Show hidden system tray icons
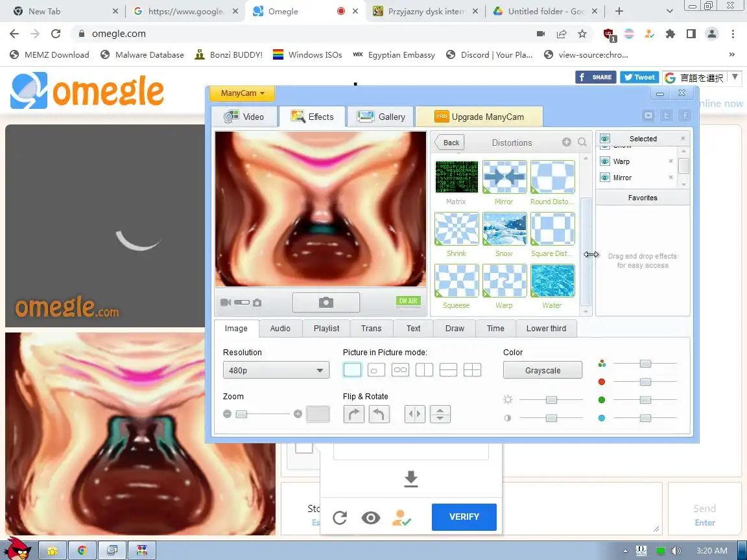747x560 pixels. pos(626,551)
